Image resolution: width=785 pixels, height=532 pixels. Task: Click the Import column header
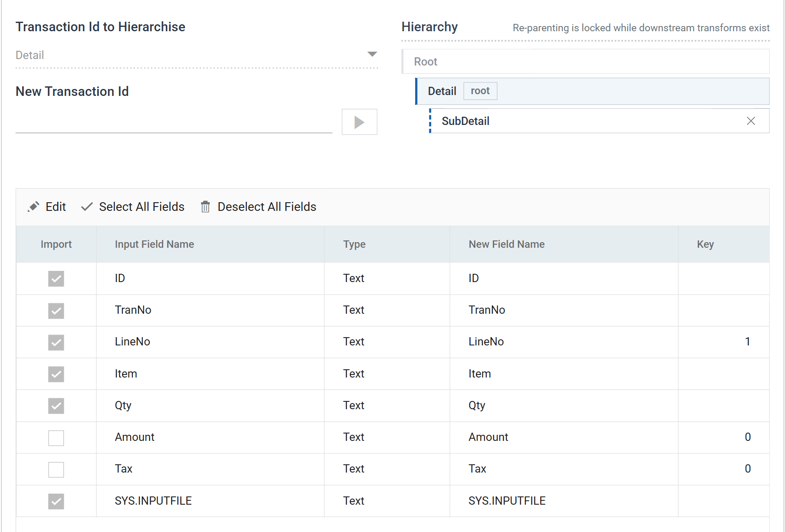click(x=56, y=244)
